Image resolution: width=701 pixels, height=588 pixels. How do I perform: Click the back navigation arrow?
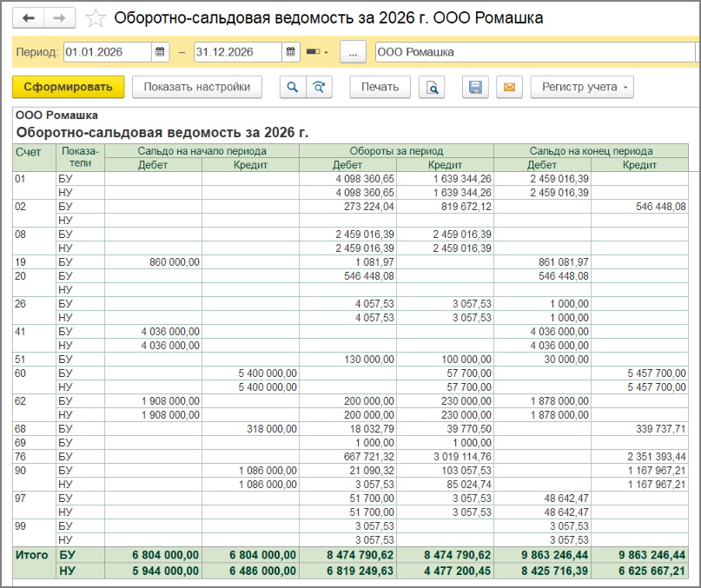(x=28, y=18)
